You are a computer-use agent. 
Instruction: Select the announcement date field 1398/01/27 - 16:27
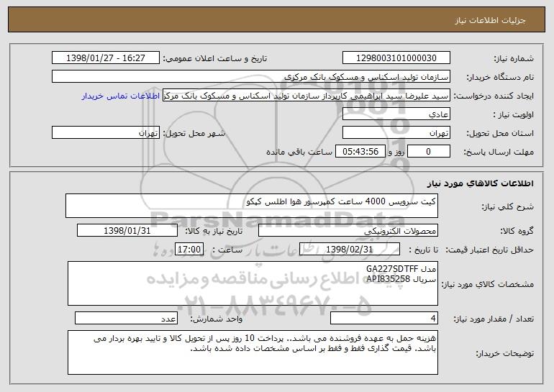tap(106, 58)
